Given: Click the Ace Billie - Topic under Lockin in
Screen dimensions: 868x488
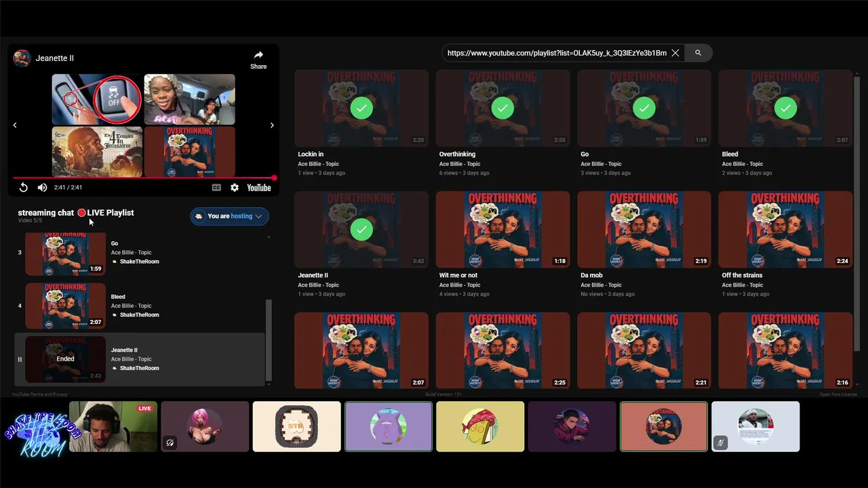Looking at the screenshot, I should pos(318,164).
